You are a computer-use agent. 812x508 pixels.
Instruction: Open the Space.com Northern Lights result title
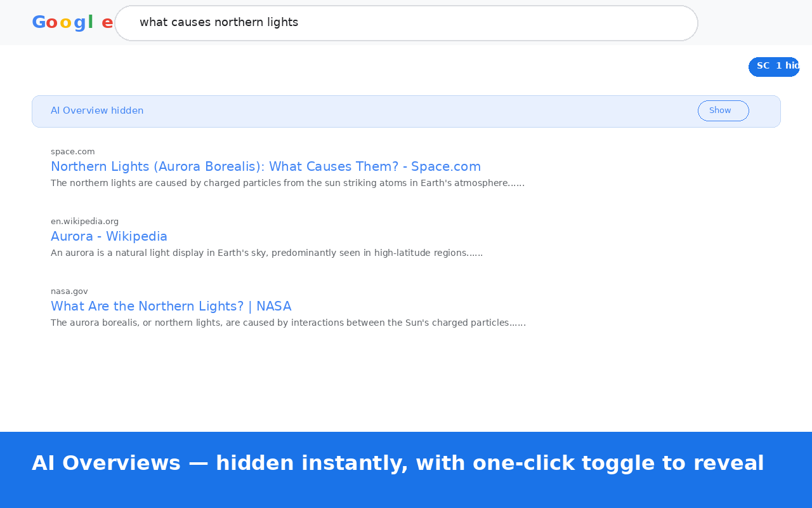(x=266, y=166)
